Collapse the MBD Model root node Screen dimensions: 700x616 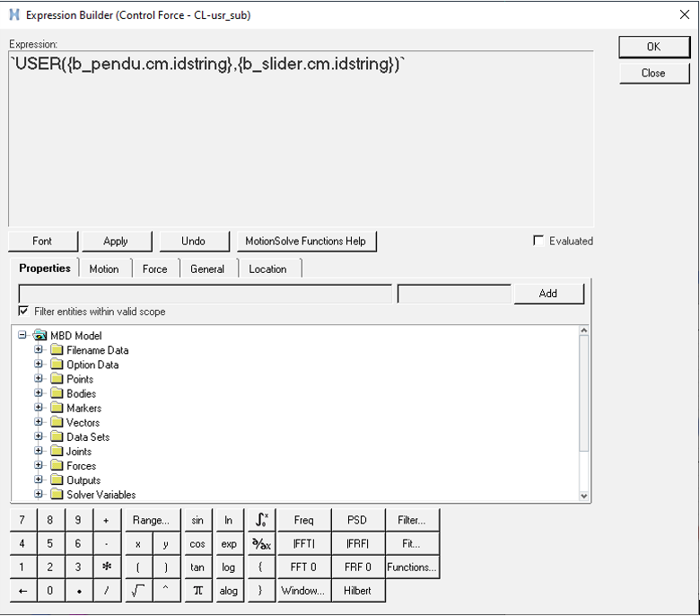click(23, 336)
